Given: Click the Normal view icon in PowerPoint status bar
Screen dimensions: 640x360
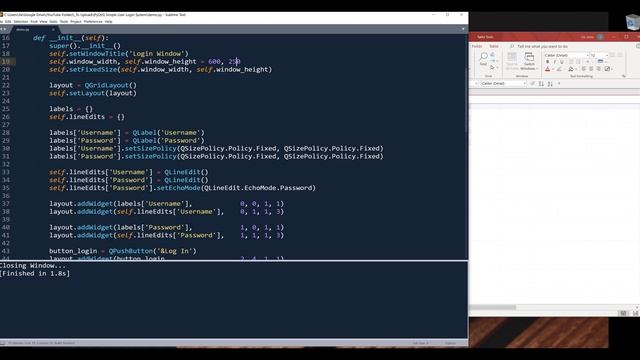Looking at the screenshot, I should tap(623, 313).
